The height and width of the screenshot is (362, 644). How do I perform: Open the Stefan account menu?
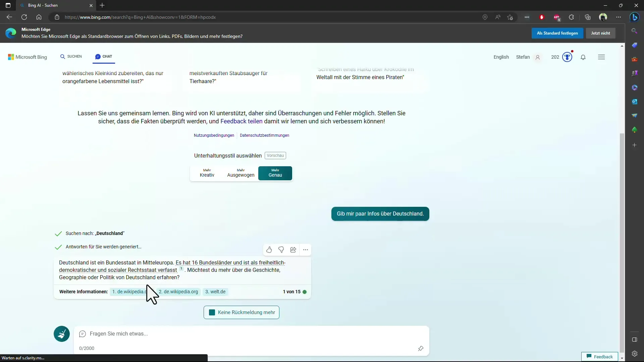click(528, 57)
